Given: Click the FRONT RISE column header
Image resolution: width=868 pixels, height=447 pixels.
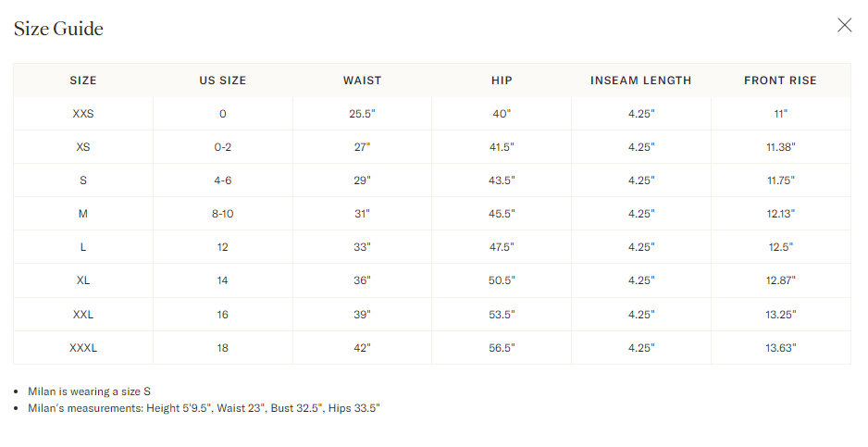Looking at the screenshot, I should tap(780, 81).
